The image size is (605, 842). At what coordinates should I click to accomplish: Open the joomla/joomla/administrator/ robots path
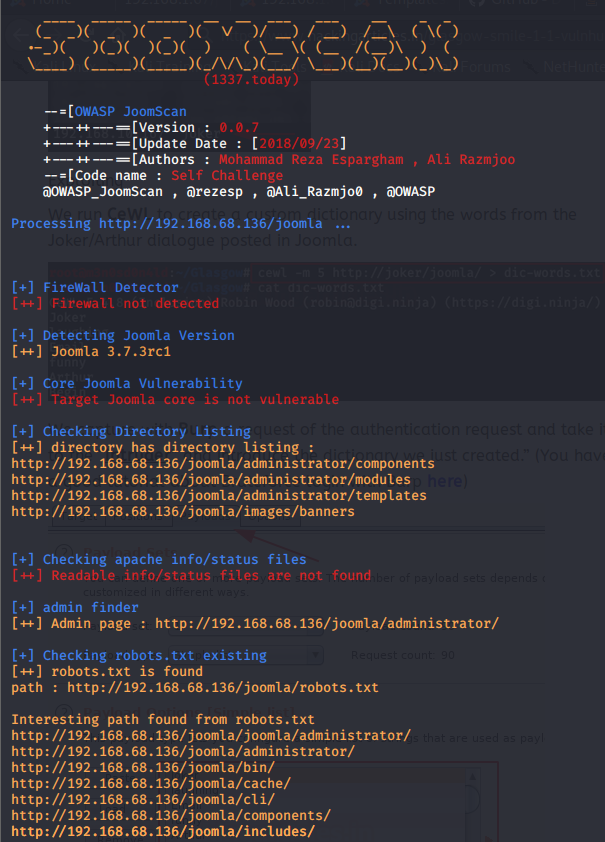tap(211, 735)
